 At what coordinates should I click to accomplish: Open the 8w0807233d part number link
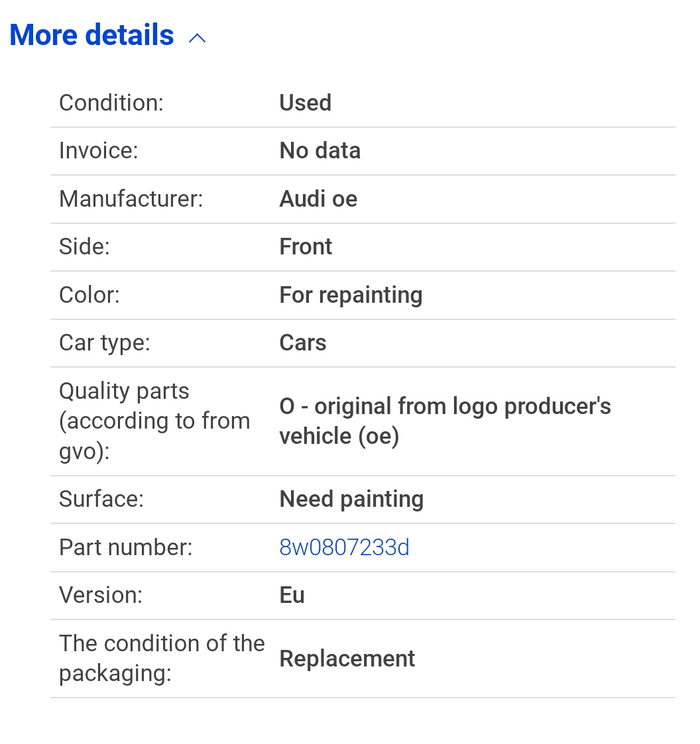click(x=344, y=547)
